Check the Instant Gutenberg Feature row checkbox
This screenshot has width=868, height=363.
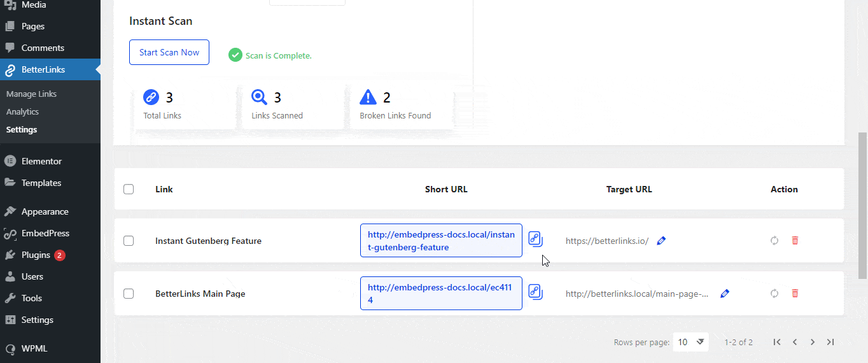[129, 241]
